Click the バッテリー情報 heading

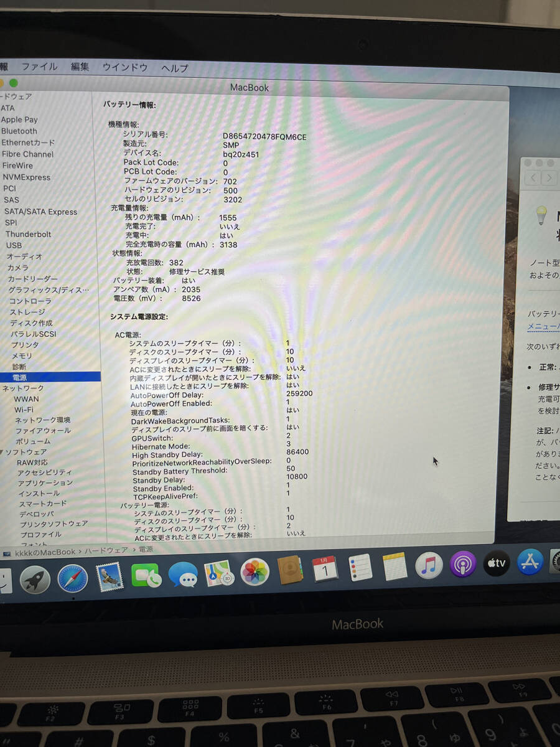(129, 105)
